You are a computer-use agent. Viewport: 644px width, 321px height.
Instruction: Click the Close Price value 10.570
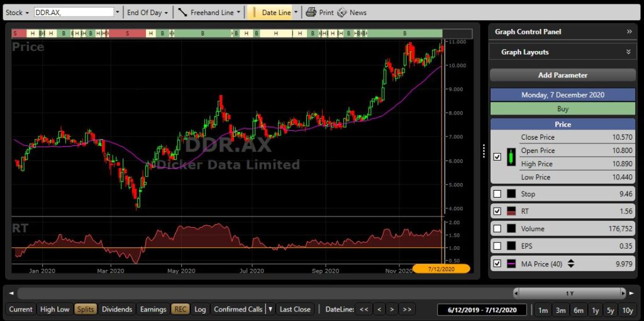tap(622, 137)
